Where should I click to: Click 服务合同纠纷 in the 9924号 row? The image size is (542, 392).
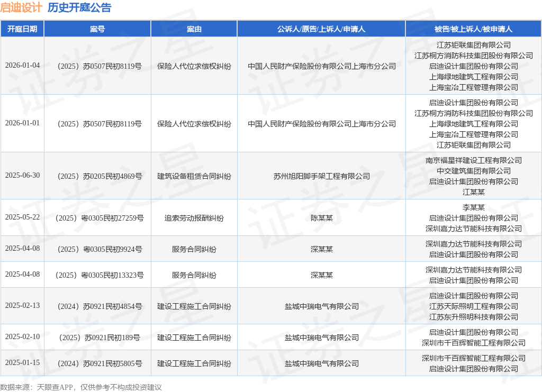[194, 249]
